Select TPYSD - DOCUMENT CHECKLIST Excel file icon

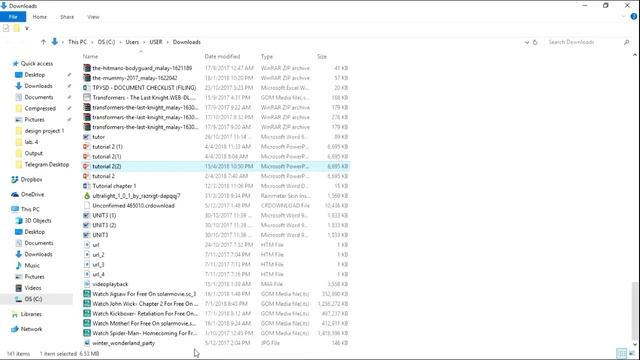tap(87, 87)
